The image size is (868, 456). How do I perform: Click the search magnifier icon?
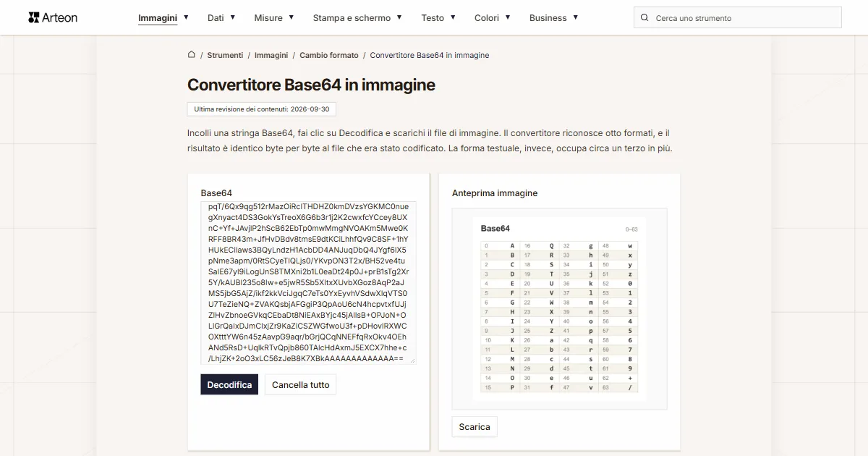[644, 18]
